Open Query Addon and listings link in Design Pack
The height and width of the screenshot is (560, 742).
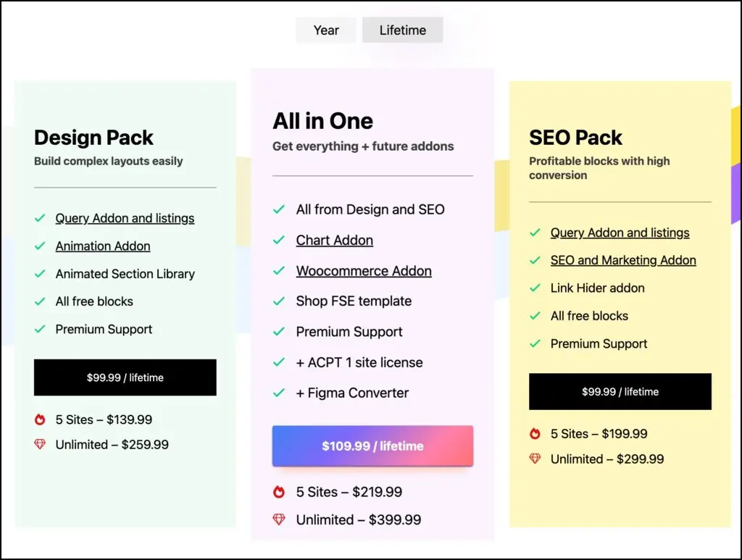click(125, 219)
